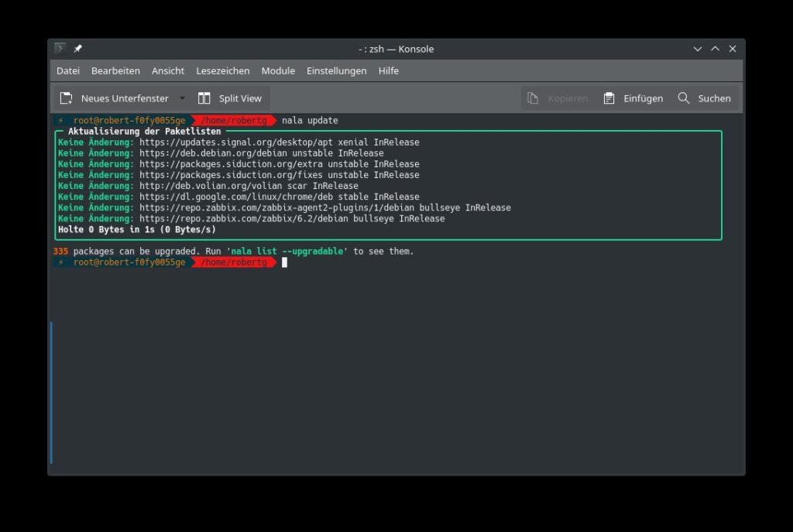Screen dimensions: 793x532
Task: Click the Konsole terminal icon in title bar
Action: click(60, 49)
